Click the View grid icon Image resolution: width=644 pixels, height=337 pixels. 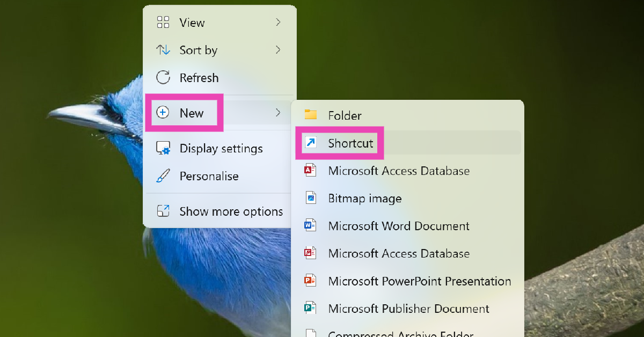(163, 23)
